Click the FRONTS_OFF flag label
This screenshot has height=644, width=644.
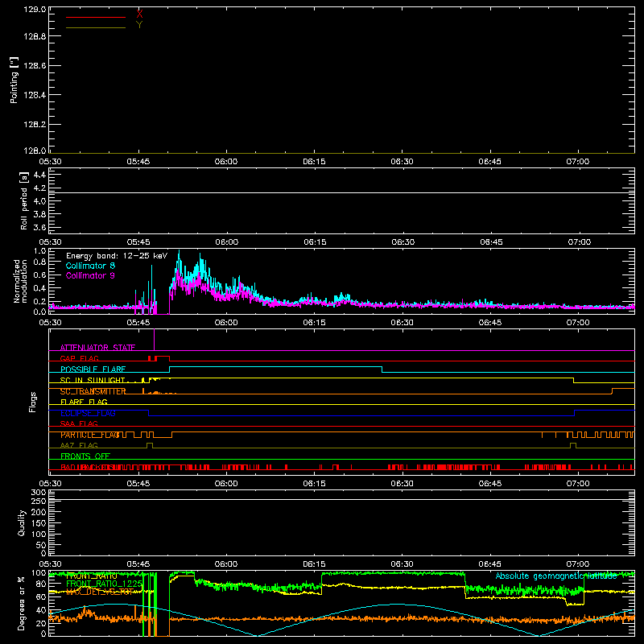[85, 456]
